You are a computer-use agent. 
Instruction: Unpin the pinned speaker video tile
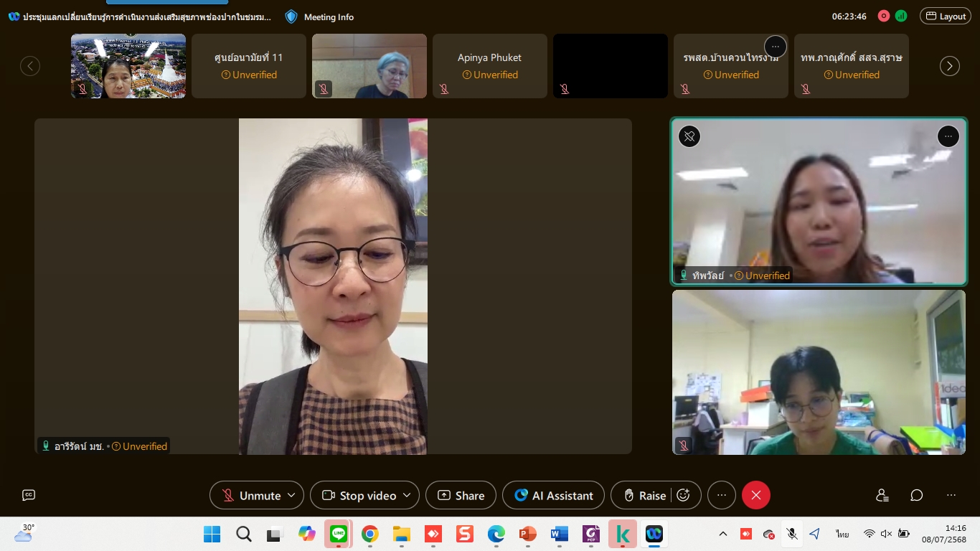[x=689, y=136]
